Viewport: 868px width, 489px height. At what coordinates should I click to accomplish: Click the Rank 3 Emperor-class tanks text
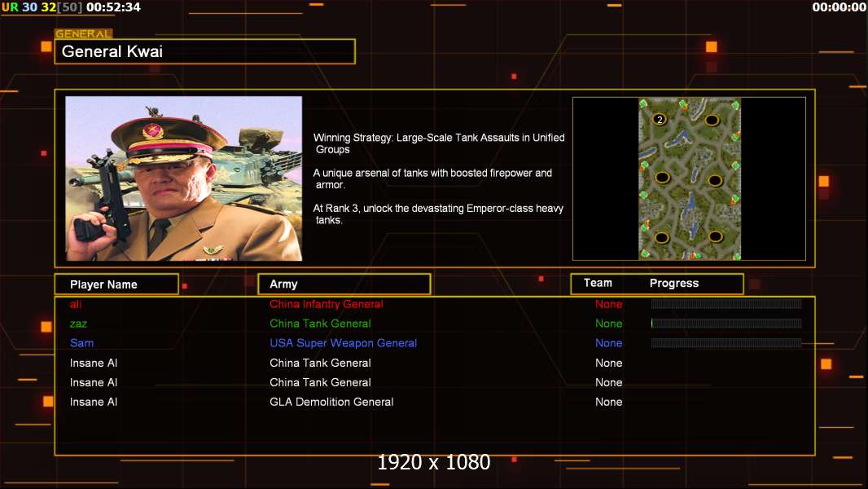438,214
